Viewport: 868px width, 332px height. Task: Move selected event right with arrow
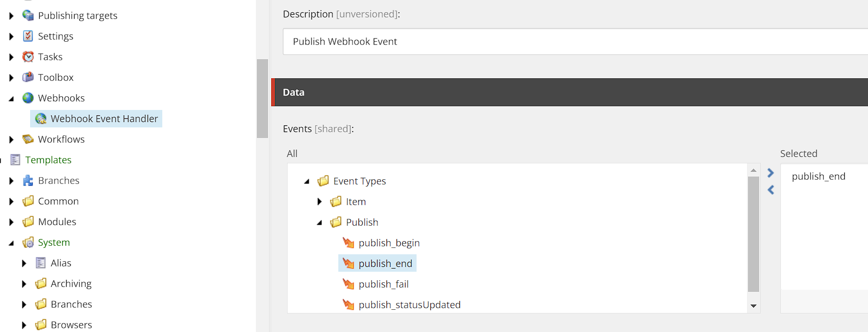[x=771, y=173]
